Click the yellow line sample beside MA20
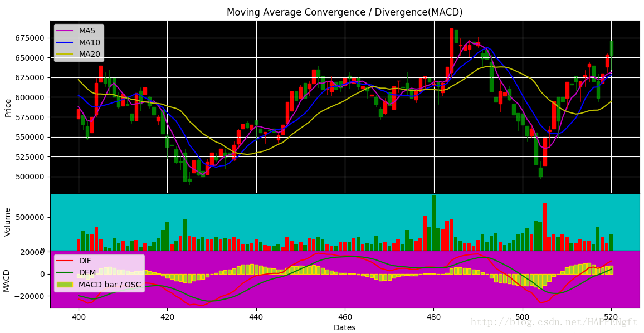The width and height of the screenshot is (644, 333). (x=65, y=54)
